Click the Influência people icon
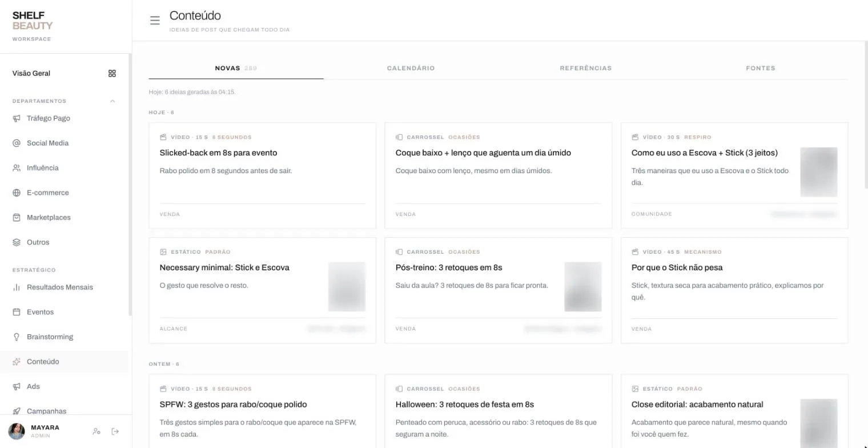This screenshot has height=448, width=868. pyautogui.click(x=17, y=168)
